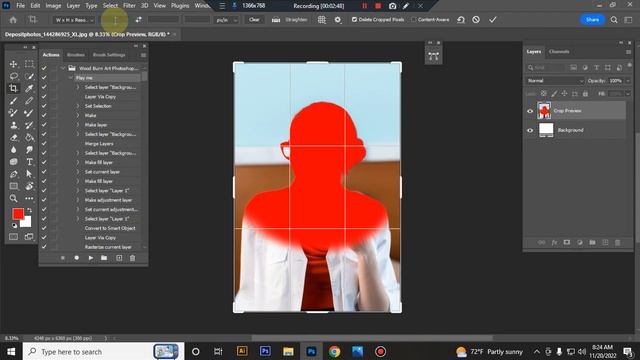Click the taskbar search box

click(104, 351)
